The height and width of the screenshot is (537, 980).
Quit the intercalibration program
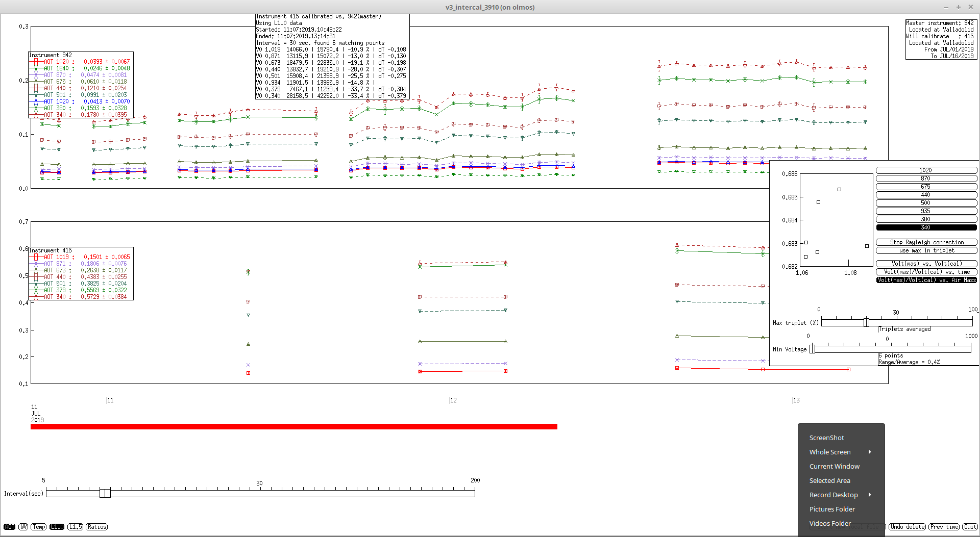tap(970, 527)
